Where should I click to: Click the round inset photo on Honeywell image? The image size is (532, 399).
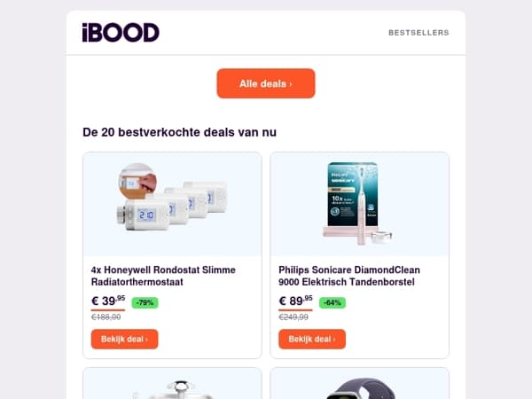point(137,181)
